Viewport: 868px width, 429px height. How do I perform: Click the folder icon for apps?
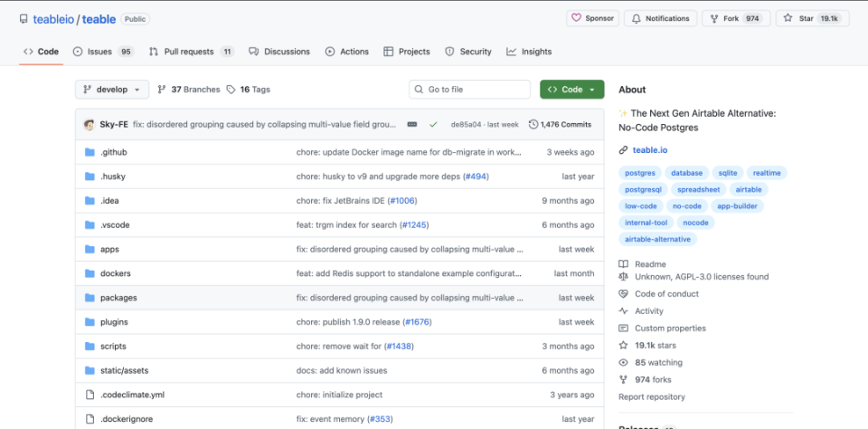click(90, 250)
